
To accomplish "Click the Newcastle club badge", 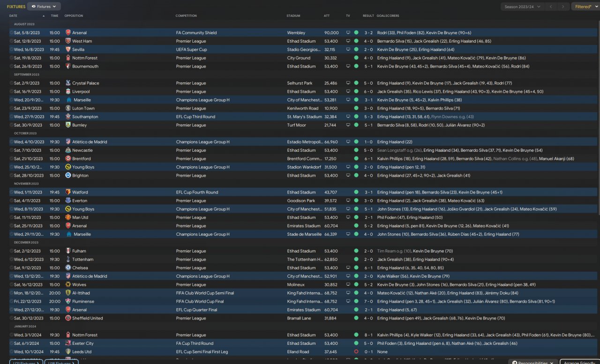I will [68, 150].
